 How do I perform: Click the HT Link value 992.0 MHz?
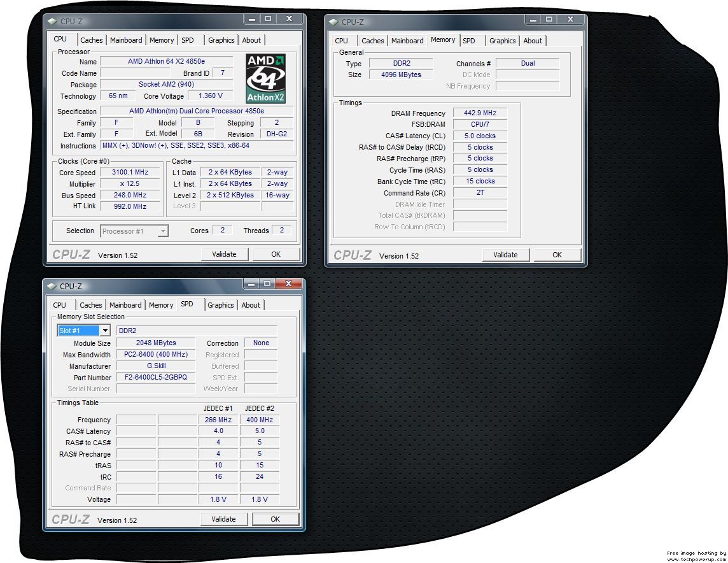130,206
